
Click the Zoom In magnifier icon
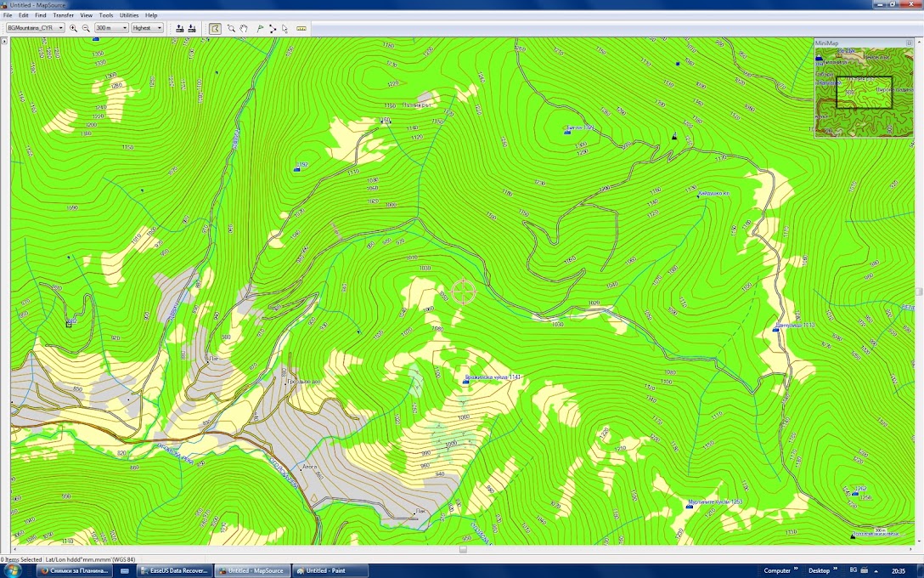[73, 28]
